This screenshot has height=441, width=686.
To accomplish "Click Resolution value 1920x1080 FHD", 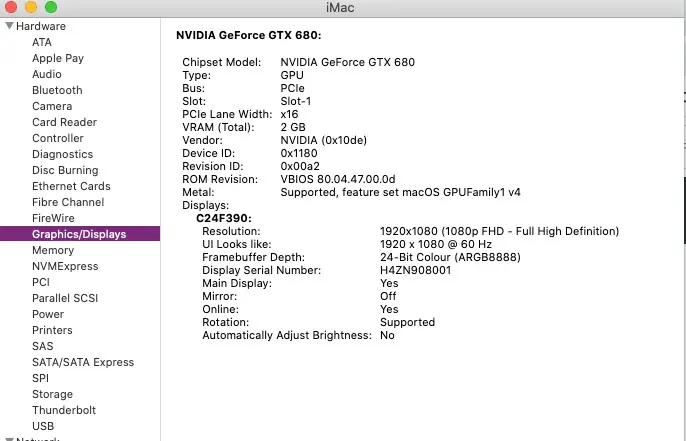I will pos(499,231).
